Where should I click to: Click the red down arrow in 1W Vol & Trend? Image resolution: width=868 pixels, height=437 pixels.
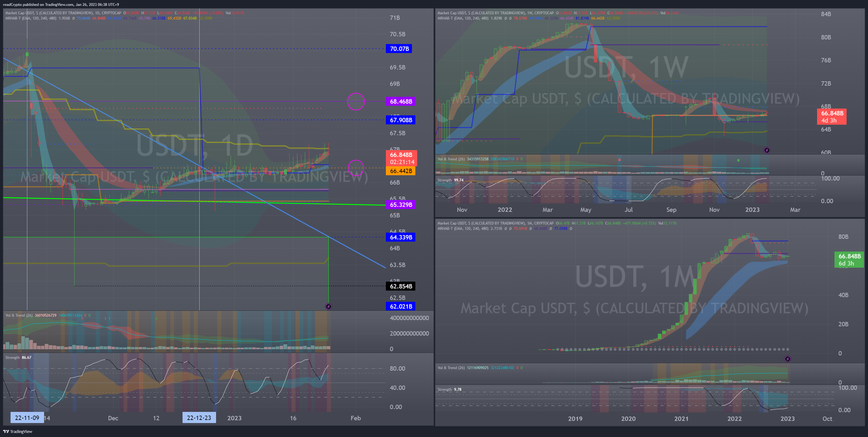[619, 160]
